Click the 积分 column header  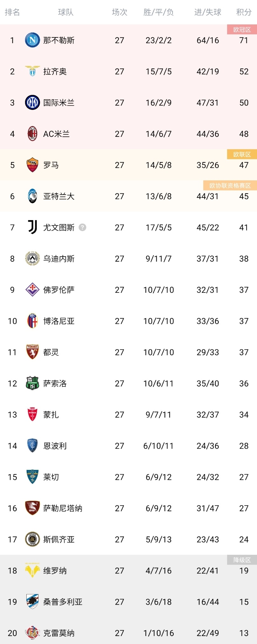pos(244,12)
